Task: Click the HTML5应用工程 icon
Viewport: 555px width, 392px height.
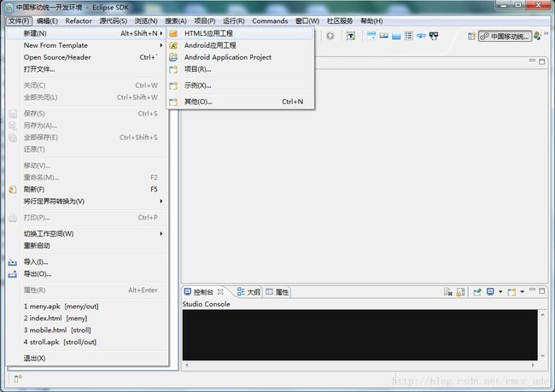Action: click(x=173, y=33)
